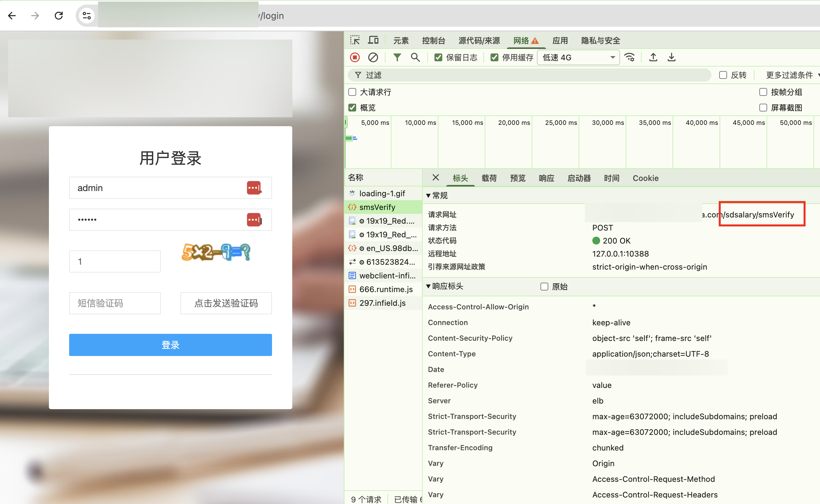Click the inspect element selector icon

point(355,40)
